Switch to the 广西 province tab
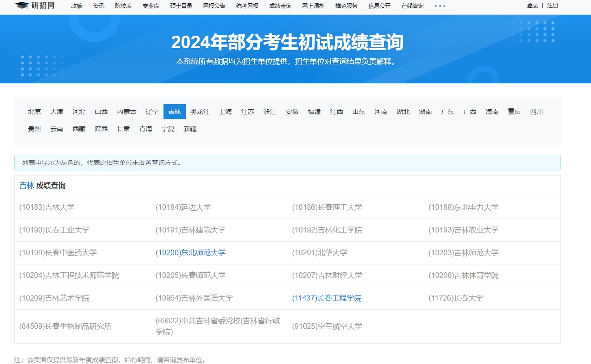Screen dimensions: 591x364 [470, 112]
